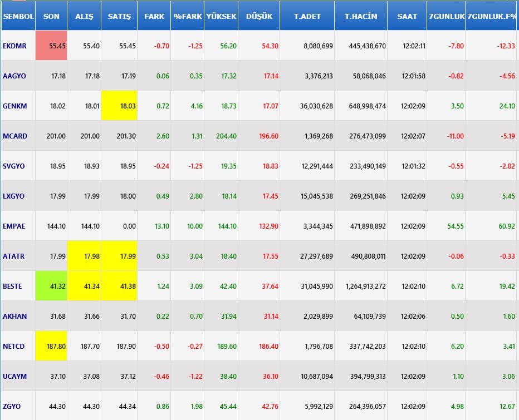Image resolution: width=519 pixels, height=420 pixels.
Task: Click the SAAT column header
Action: 407,16
